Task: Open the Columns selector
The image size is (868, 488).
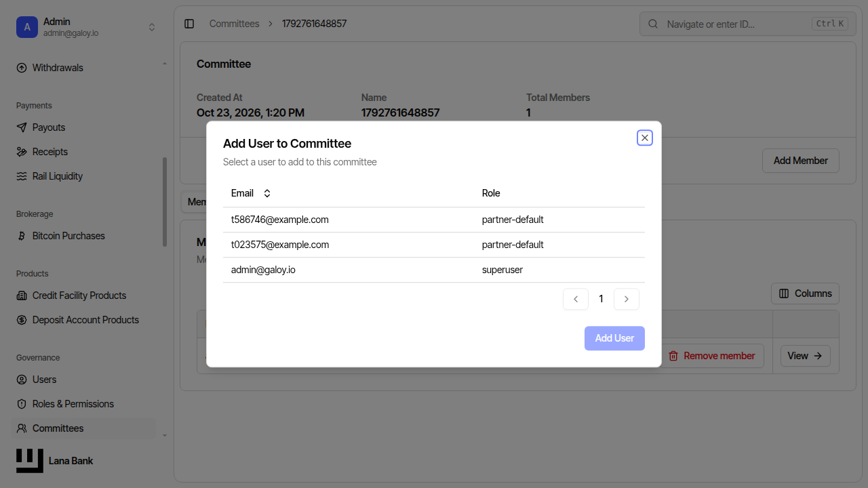Action: click(x=806, y=293)
